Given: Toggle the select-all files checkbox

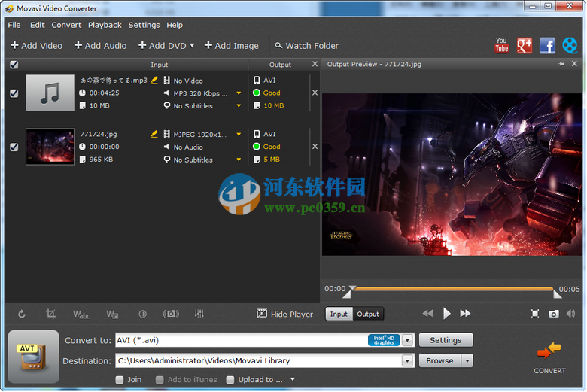Looking at the screenshot, I should [14, 65].
